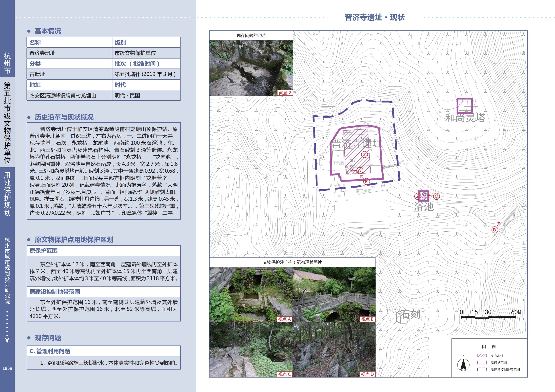Open the 视点 D rock photo
The image size is (555, 392).
[x=334, y=349]
